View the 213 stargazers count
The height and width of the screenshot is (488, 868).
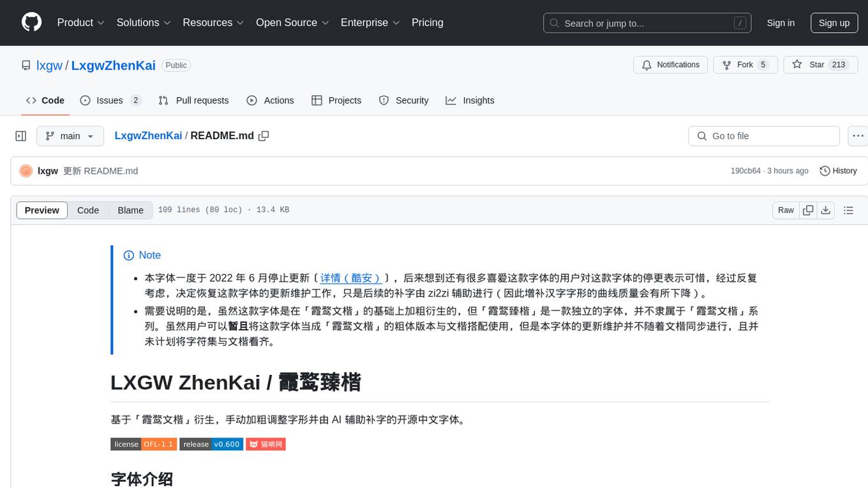coord(838,65)
